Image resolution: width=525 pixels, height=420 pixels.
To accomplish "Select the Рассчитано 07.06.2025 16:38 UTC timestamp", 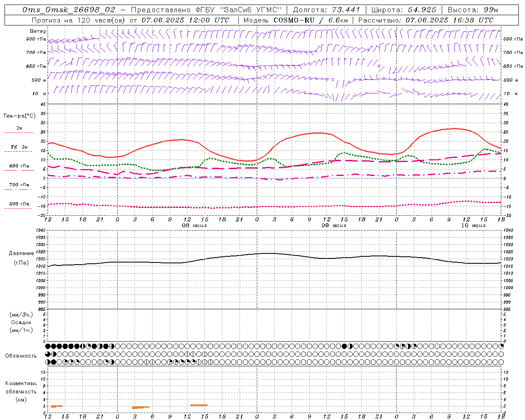I will [x=426, y=20].
